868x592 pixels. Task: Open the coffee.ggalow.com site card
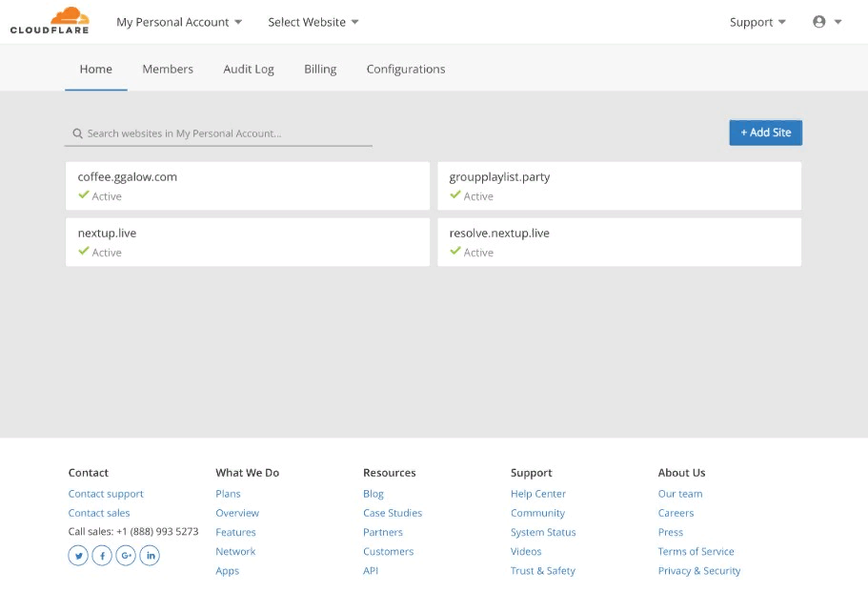click(247, 186)
